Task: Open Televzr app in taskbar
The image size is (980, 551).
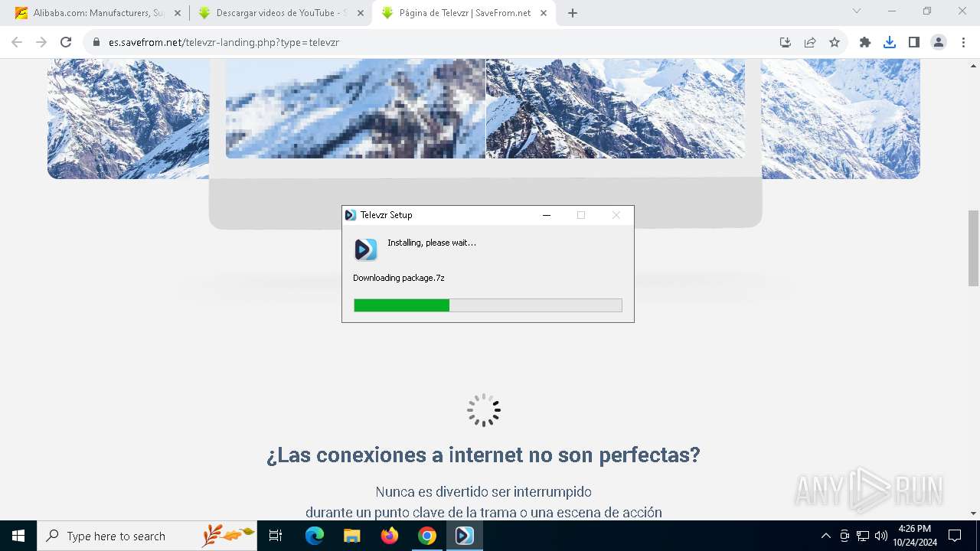Action: (x=465, y=536)
